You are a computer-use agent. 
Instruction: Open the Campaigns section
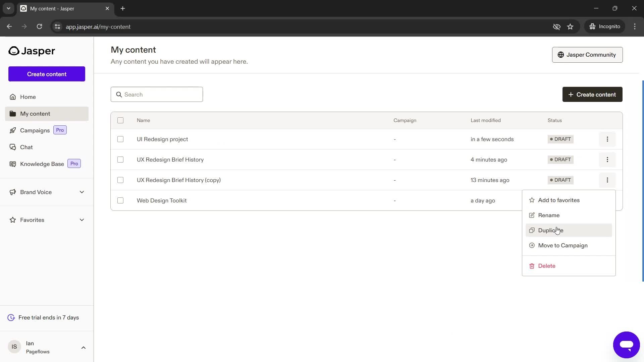tap(35, 130)
